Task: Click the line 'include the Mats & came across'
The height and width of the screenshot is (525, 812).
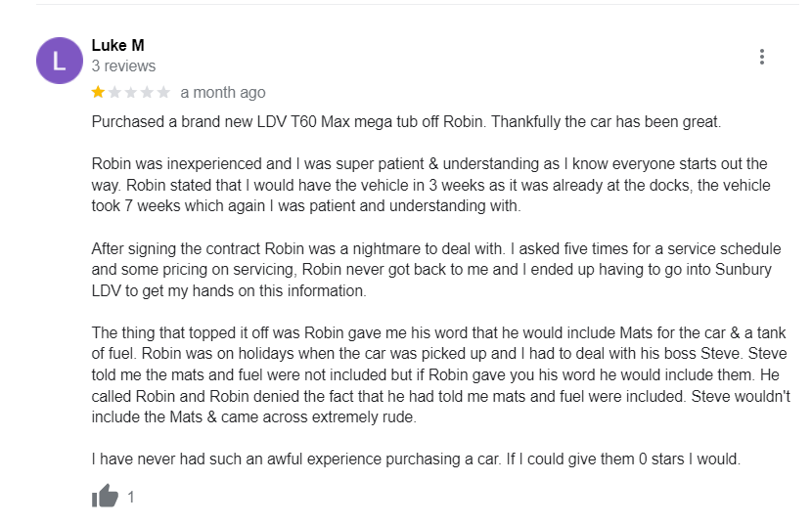Action: point(254,416)
